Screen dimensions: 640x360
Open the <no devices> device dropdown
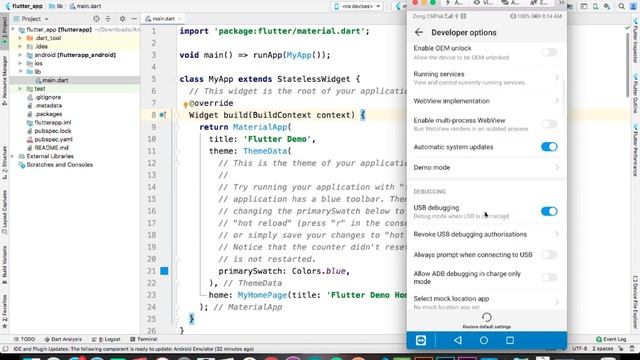357,6
